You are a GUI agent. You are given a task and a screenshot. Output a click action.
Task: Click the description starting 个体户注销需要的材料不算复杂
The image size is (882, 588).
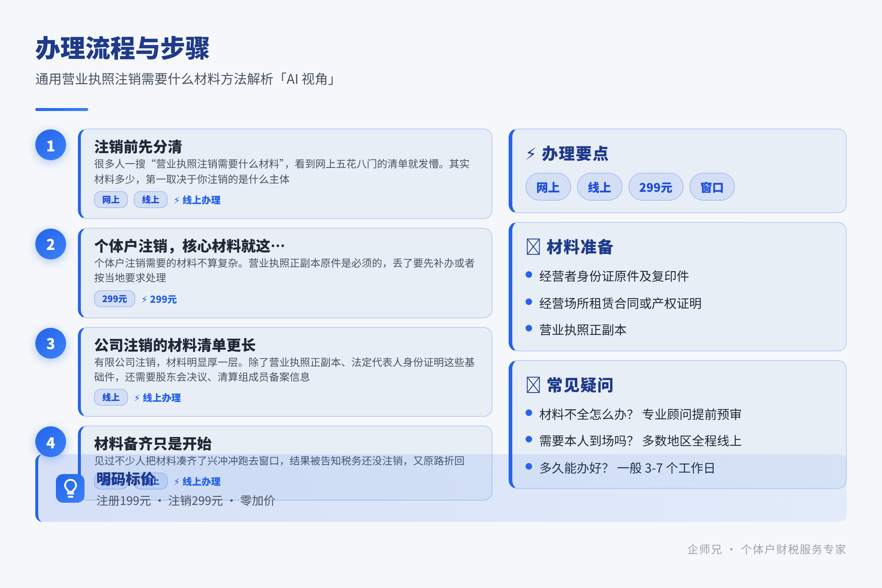(x=284, y=270)
